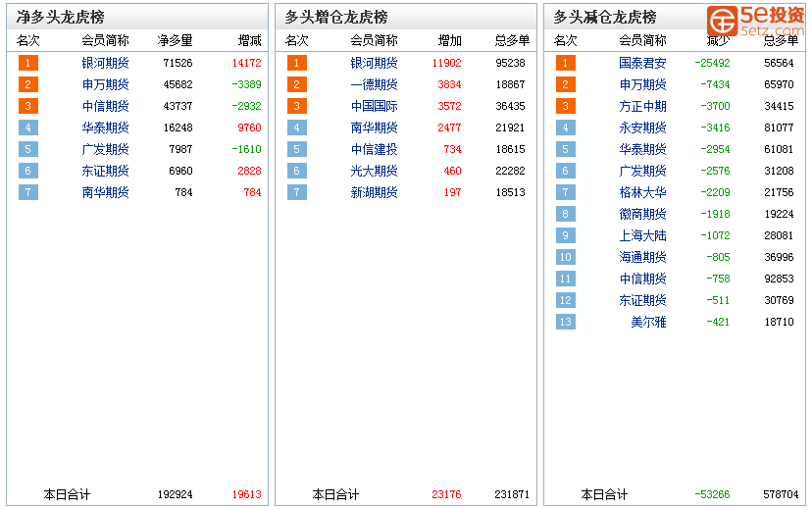Click rank 7 badge in 多头增仓龙虎榜

click(297, 192)
